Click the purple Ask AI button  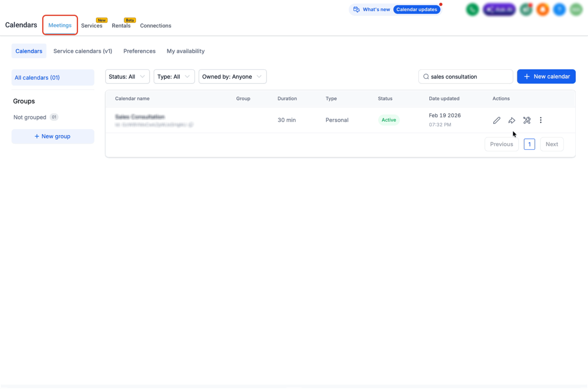point(499,9)
